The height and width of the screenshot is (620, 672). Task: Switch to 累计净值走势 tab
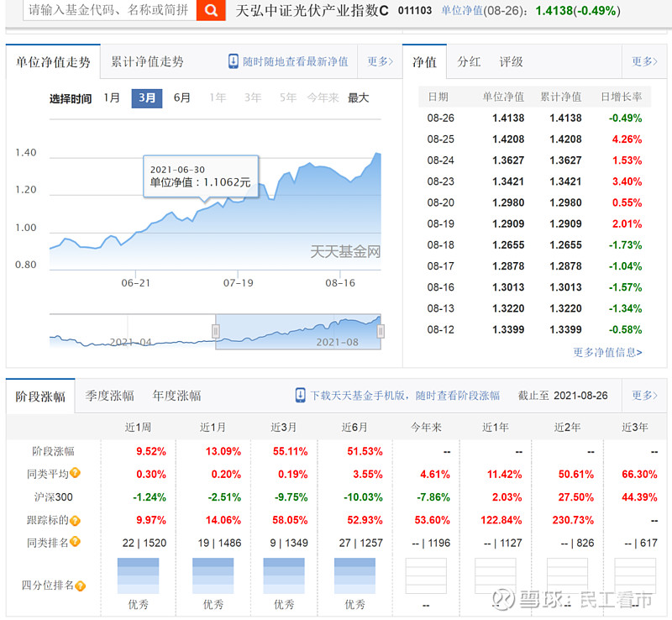(x=147, y=61)
